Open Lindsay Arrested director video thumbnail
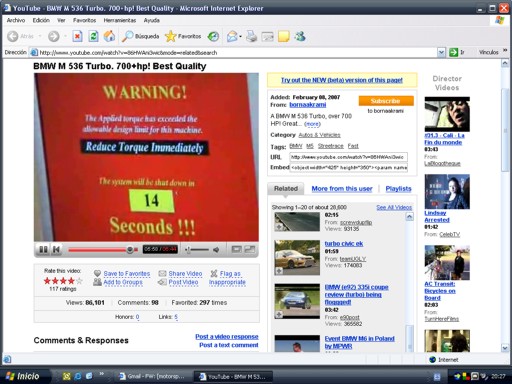Image resolution: width=512 pixels, height=384 pixels. [x=447, y=192]
